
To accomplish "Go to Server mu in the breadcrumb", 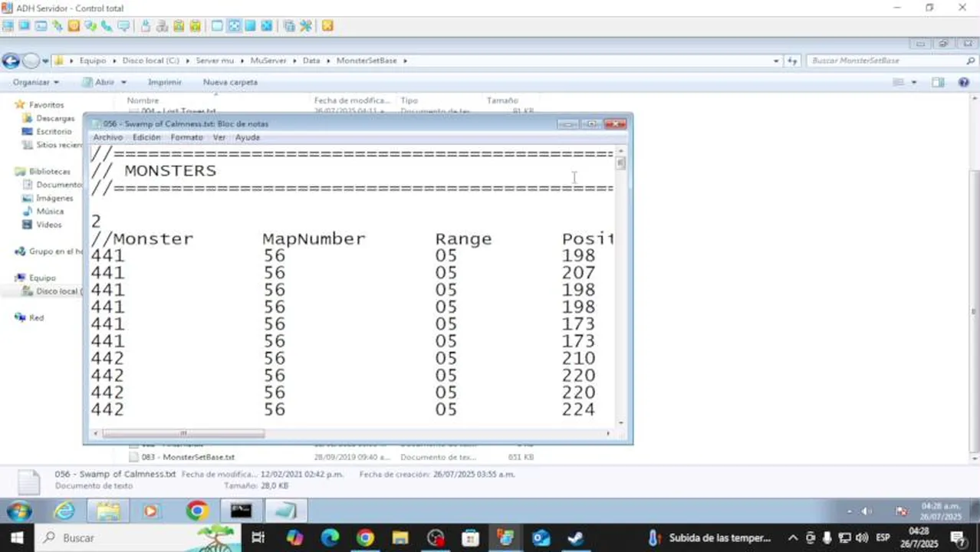I will click(215, 61).
